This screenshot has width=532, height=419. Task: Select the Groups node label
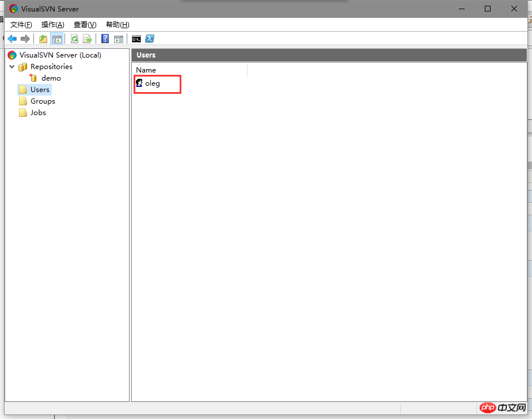43,101
